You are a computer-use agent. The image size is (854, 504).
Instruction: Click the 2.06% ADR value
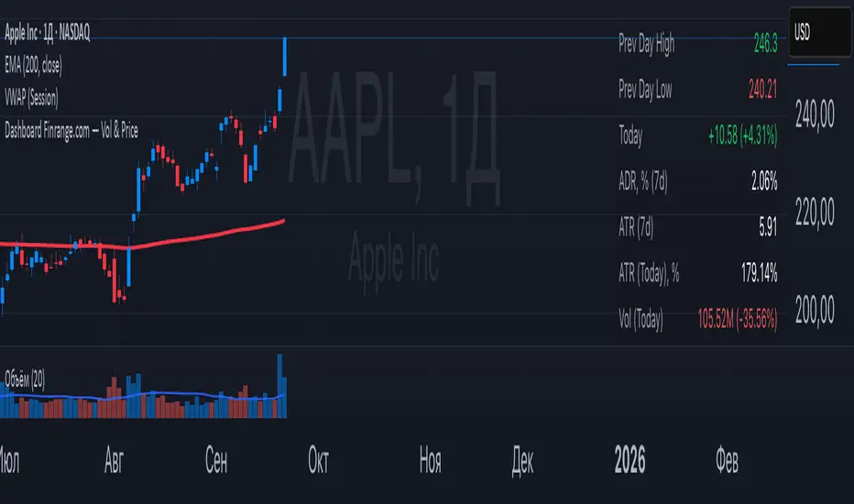click(x=764, y=181)
